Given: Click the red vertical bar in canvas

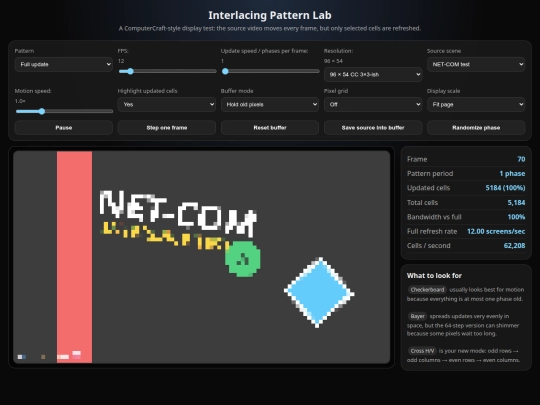Looking at the screenshot, I should [x=74, y=257].
